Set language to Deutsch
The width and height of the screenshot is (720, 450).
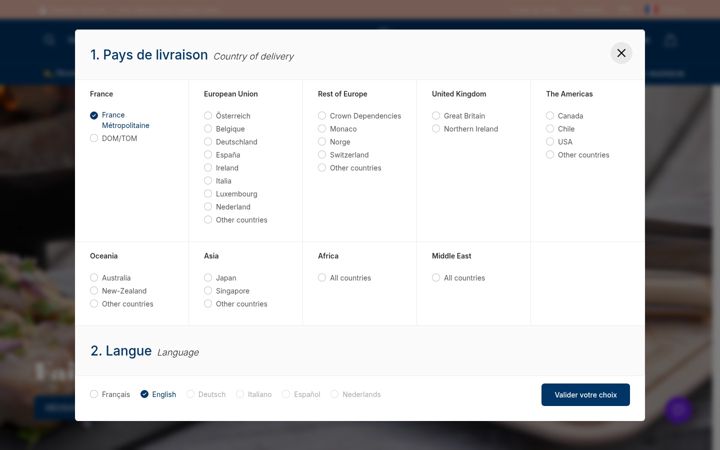[206, 394]
